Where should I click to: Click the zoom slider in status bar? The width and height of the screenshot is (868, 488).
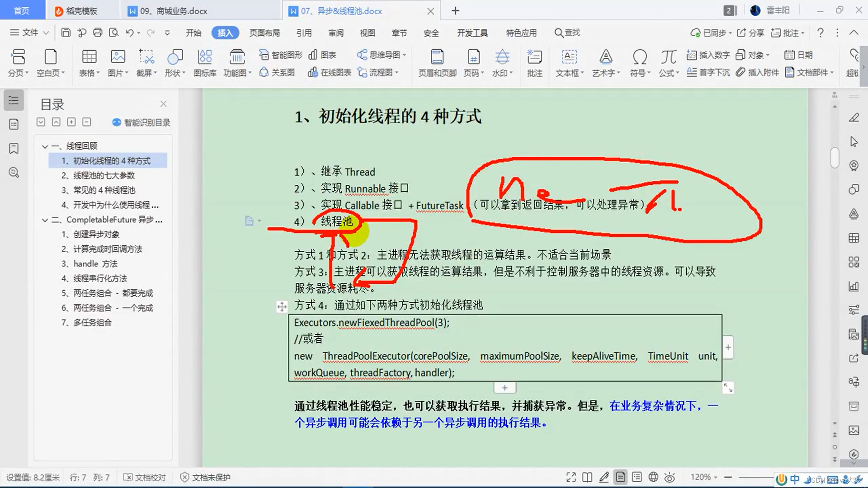755,477
